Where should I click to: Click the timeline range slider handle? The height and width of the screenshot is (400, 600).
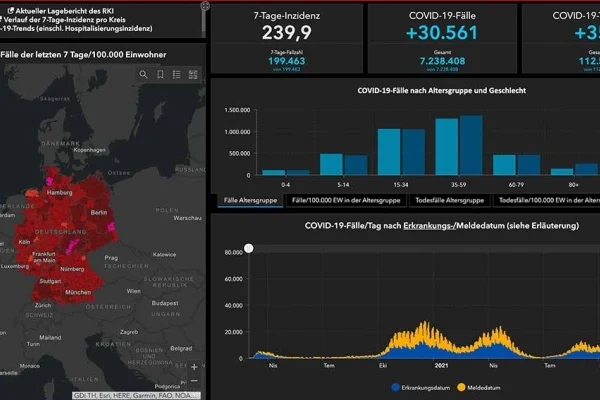coord(249,248)
